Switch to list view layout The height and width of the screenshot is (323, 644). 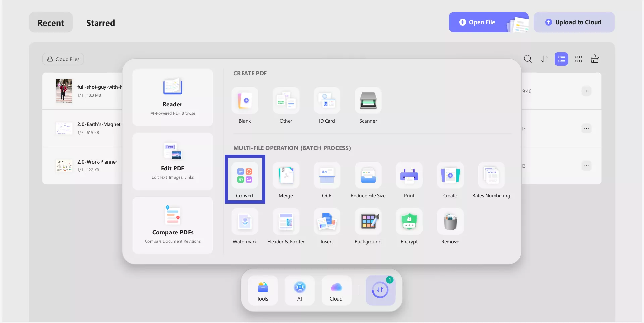(561, 59)
